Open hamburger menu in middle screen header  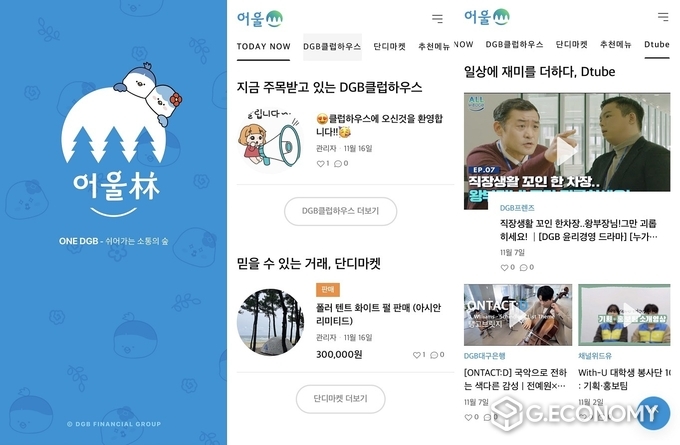click(x=437, y=18)
